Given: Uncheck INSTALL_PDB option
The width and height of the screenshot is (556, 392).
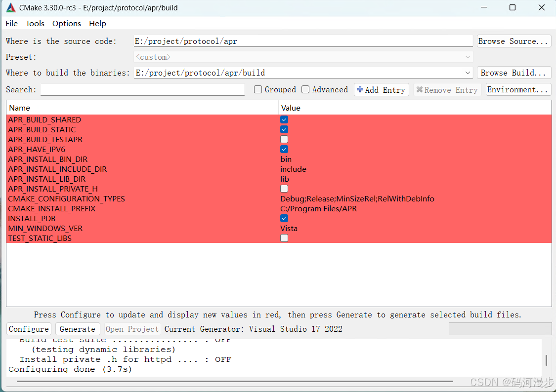Looking at the screenshot, I should pyautogui.click(x=284, y=219).
